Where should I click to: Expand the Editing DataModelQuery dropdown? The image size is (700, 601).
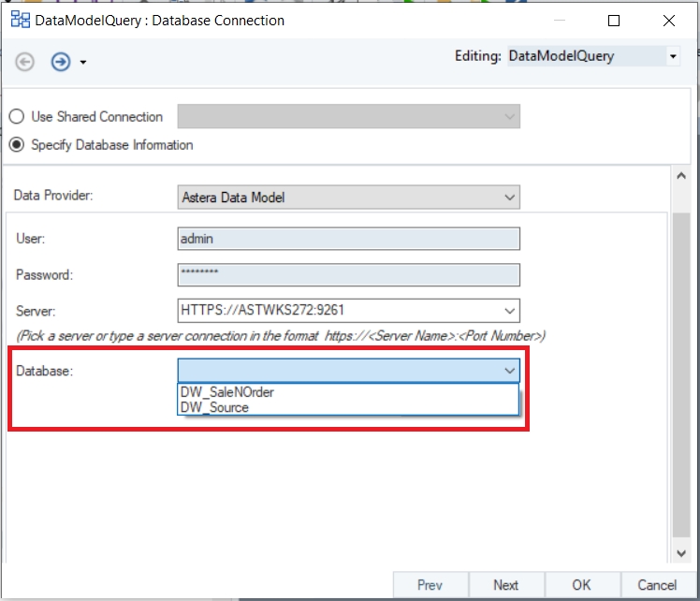click(x=672, y=56)
